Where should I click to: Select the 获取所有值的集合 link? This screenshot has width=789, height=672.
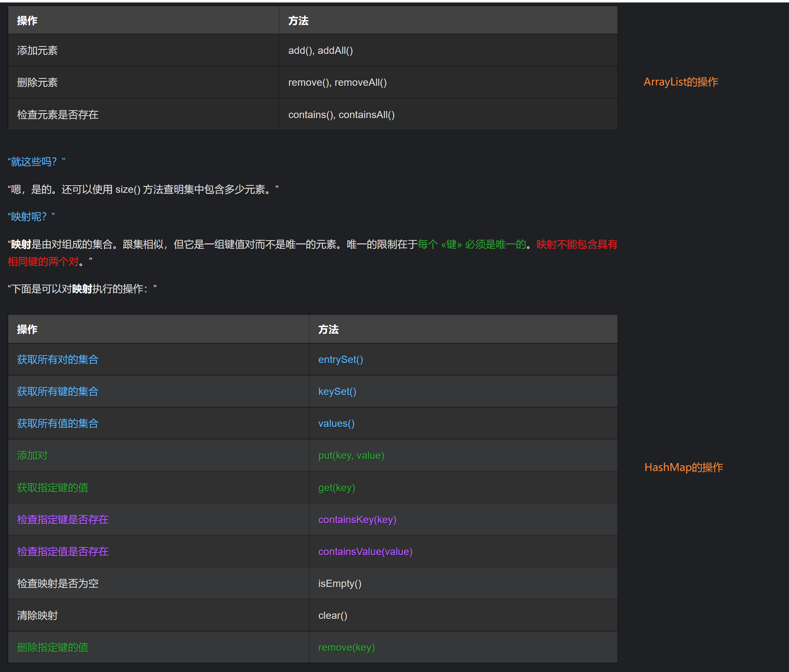pyautogui.click(x=57, y=423)
